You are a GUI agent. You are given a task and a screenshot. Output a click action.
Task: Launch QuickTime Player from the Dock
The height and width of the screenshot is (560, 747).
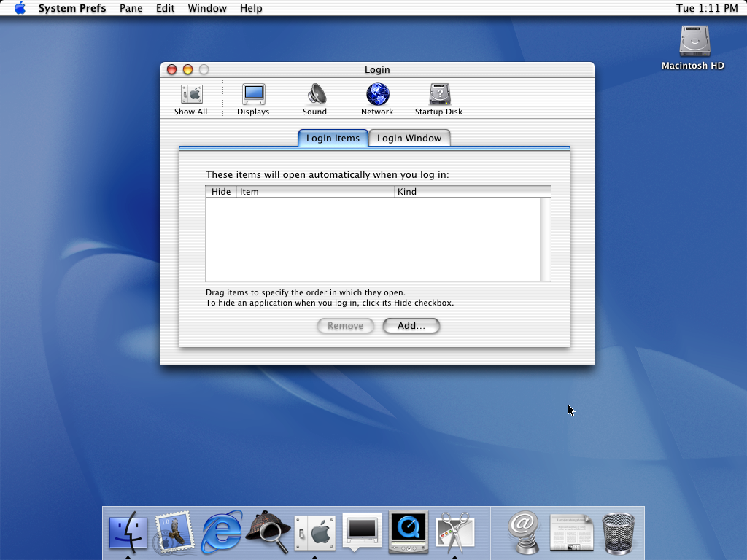409,532
